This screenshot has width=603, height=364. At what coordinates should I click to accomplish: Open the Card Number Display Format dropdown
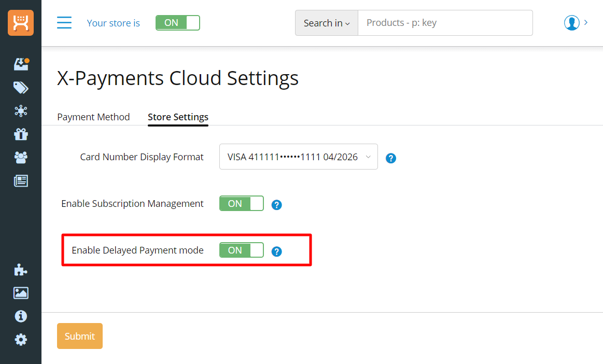coord(299,157)
